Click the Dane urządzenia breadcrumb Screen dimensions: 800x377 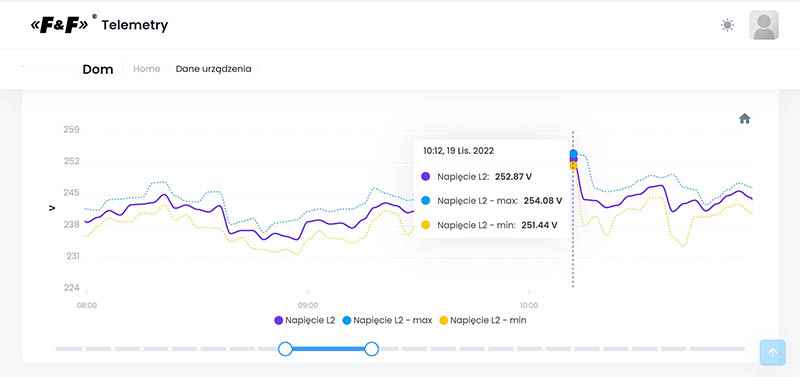213,69
